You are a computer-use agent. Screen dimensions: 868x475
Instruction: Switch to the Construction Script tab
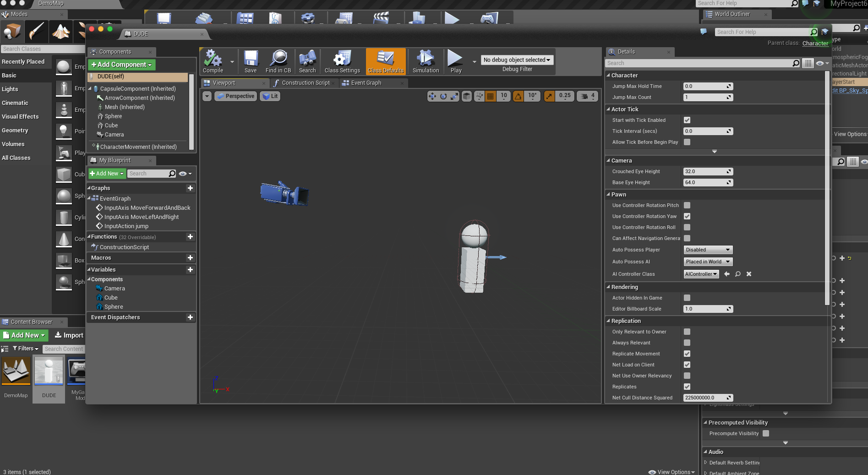tap(306, 83)
